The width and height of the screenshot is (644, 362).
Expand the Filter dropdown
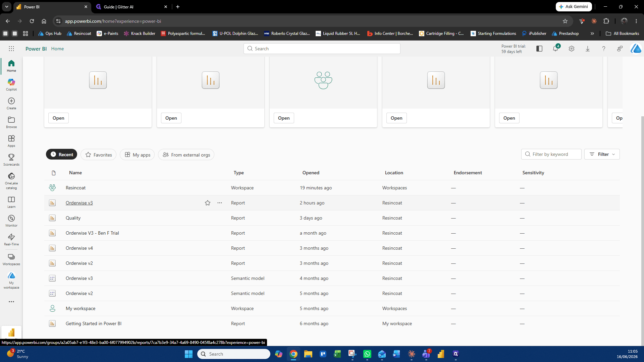[x=602, y=154]
